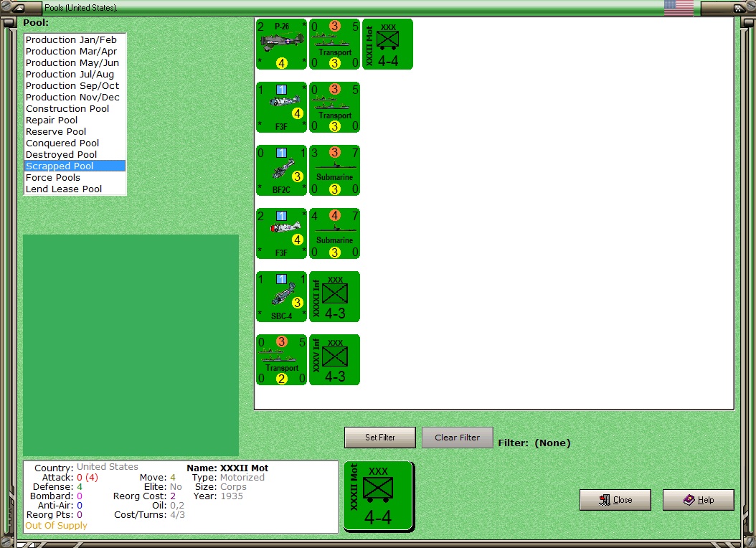Open Production Jul/Aug pool
Screen dimensions: 756x548
pyautogui.click(x=75, y=74)
